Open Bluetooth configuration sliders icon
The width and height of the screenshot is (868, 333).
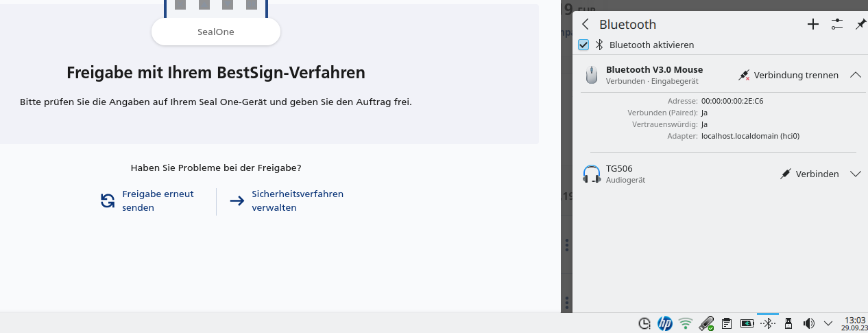[x=837, y=25]
